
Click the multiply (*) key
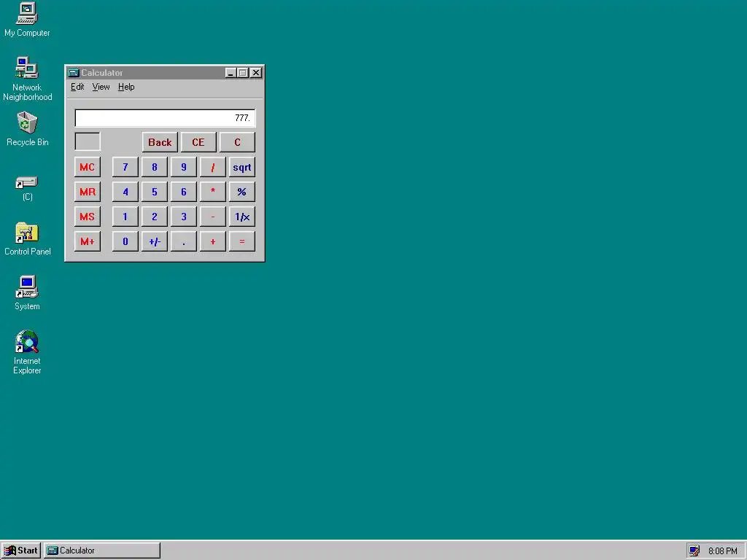(x=213, y=192)
